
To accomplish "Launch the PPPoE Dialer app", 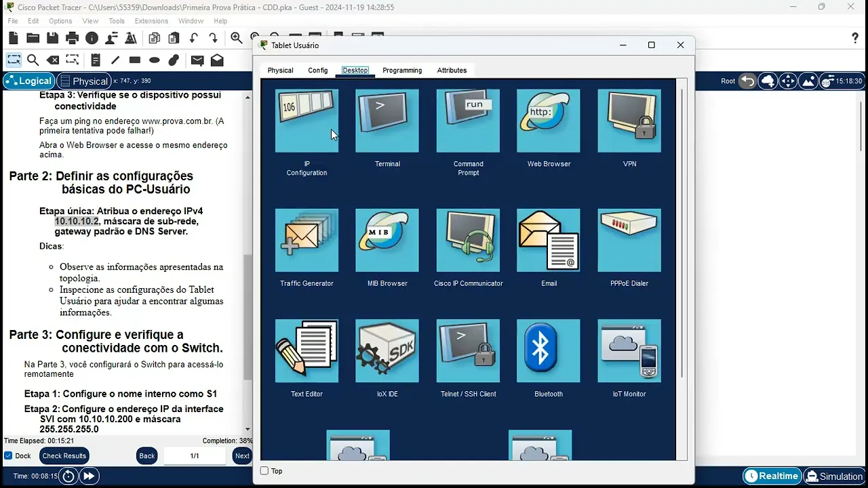I will coord(629,240).
